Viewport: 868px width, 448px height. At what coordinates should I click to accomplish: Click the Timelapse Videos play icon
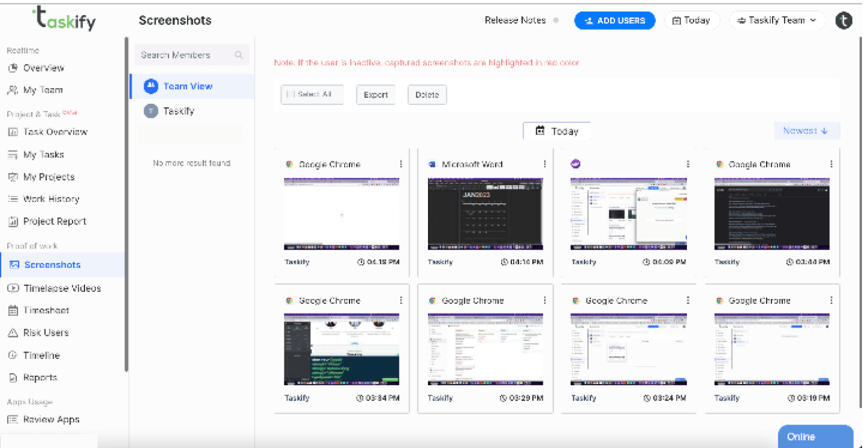[13, 288]
